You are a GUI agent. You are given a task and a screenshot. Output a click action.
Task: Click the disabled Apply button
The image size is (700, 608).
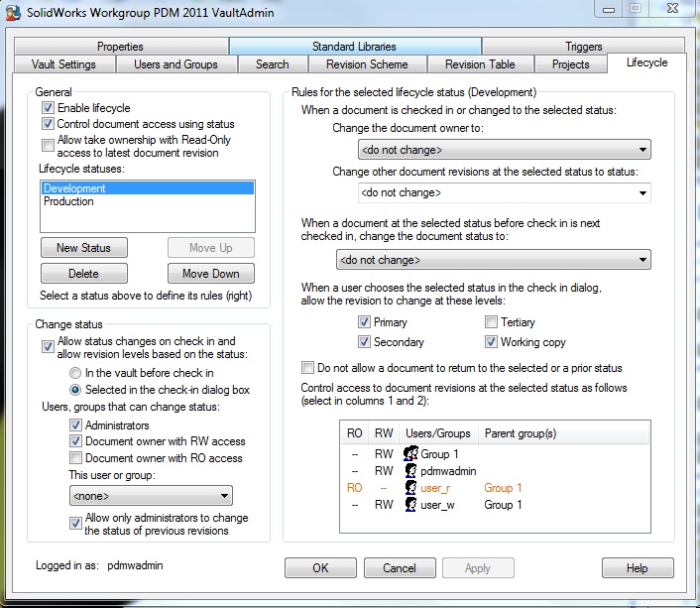[x=478, y=567]
